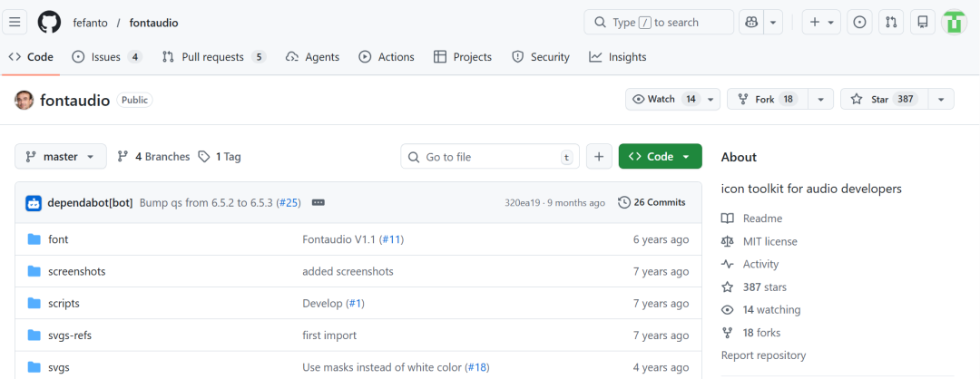Expand the commit message ellipsis
Image resolution: width=980 pixels, height=379 pixels.
(318, 202)
